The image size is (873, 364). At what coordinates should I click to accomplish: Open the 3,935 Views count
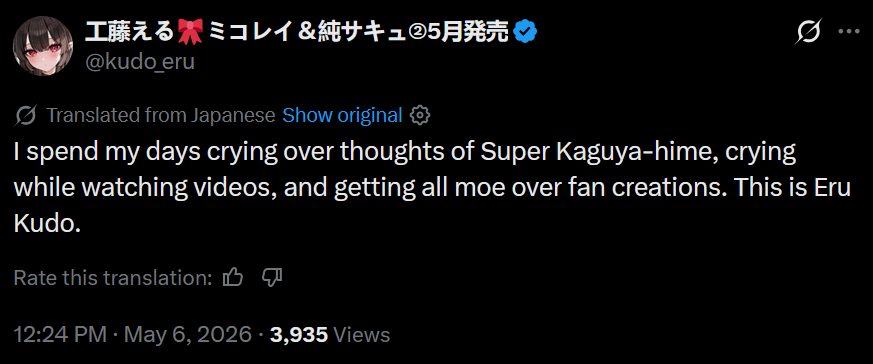tap(330, 335)
